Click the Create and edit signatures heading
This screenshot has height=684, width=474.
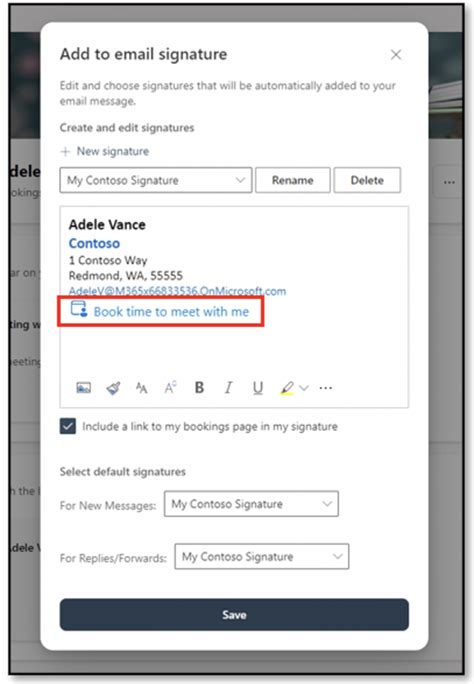point(127,128)
